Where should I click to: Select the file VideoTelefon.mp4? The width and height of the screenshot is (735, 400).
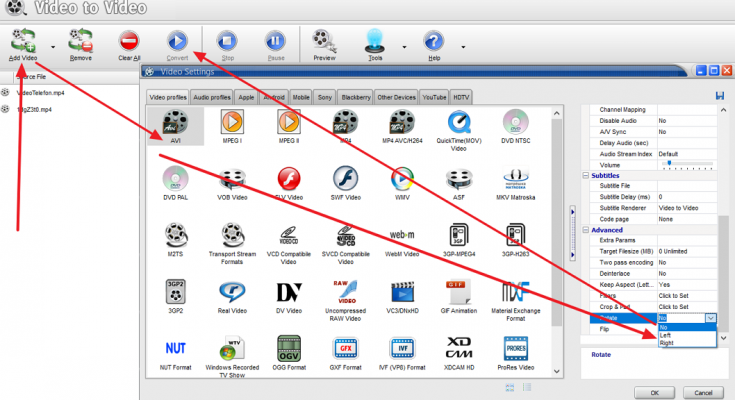40,93
